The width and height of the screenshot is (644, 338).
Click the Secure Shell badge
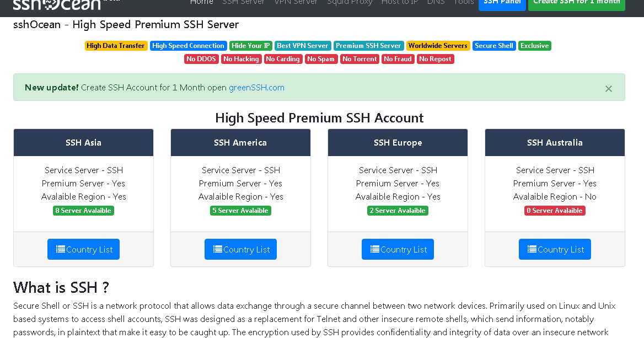[x=494, y=46]
